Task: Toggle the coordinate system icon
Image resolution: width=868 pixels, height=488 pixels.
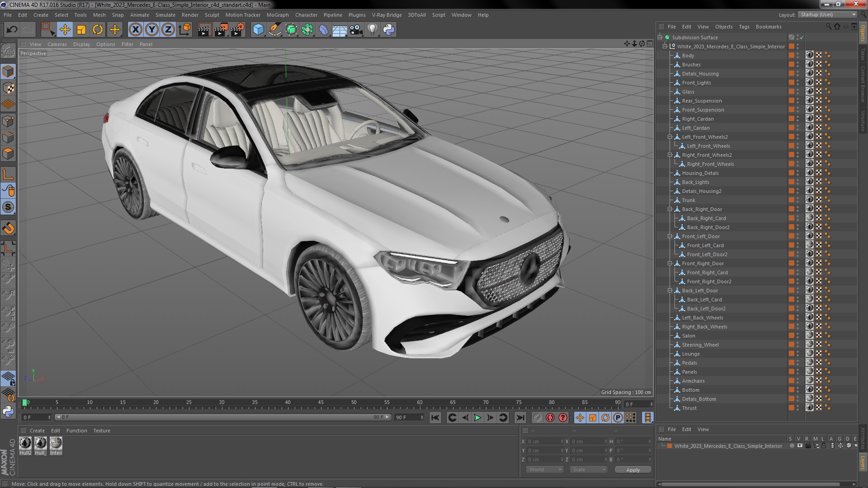Action: coord(185,30)
